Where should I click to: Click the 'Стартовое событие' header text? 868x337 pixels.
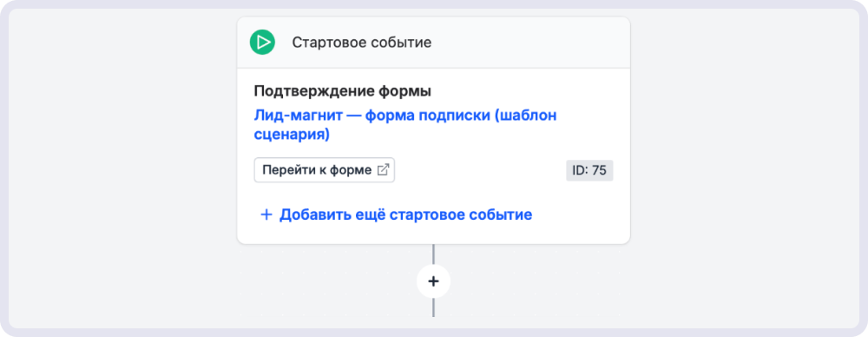coord(361,43)
